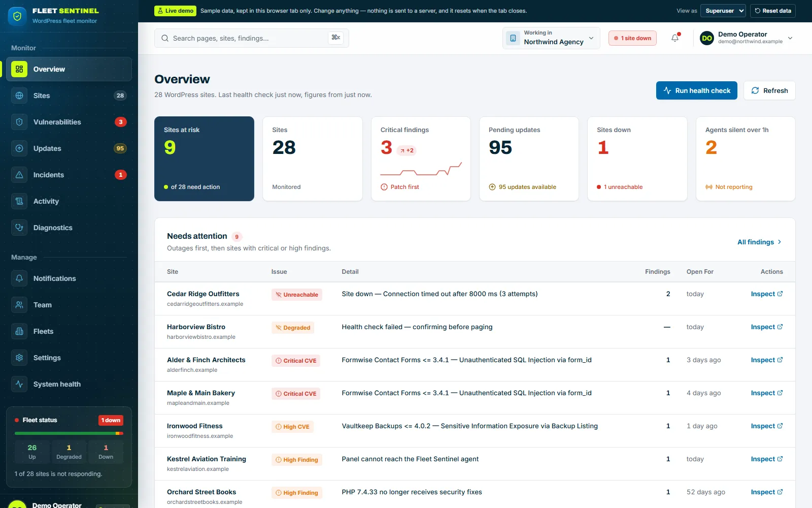The width and height of the screenshot is (812, 508).
Task: Expand Demo Operator account menu chevron
Action: click(790, 38)
